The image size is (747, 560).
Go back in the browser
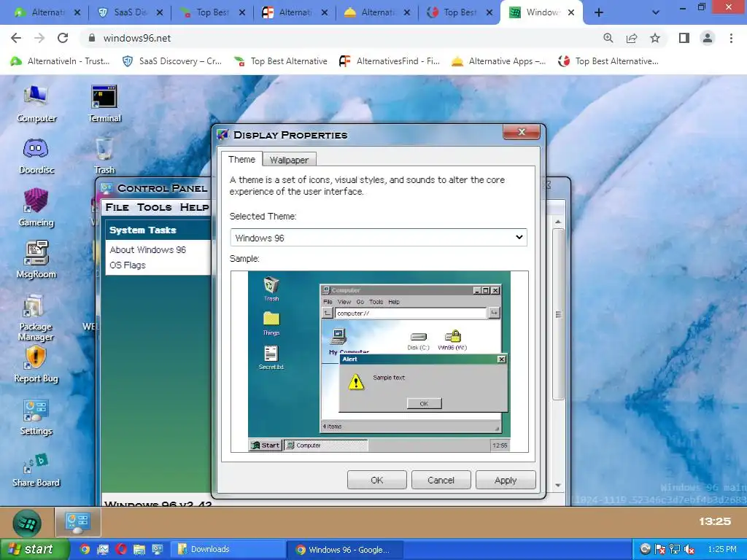16,38
